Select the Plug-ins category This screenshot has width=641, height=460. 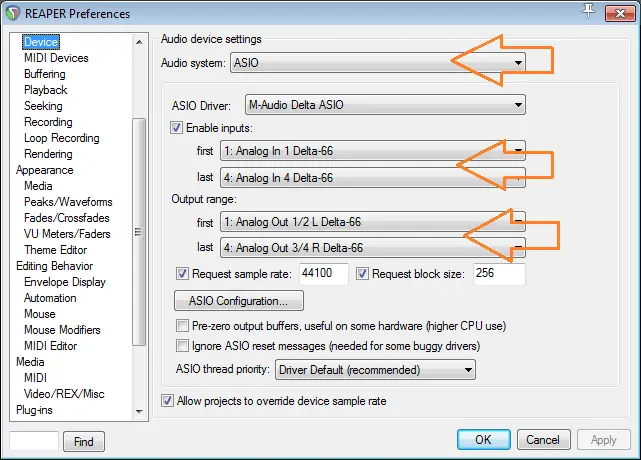34,410
